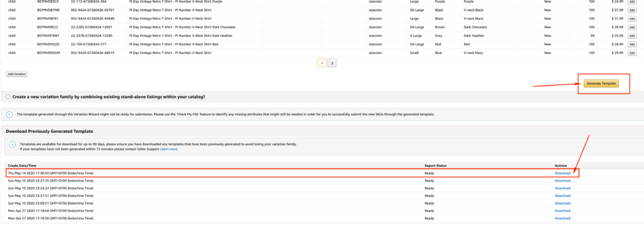Click the Grey color map cell
The image size is (644, 228).
tap(438, 36)
